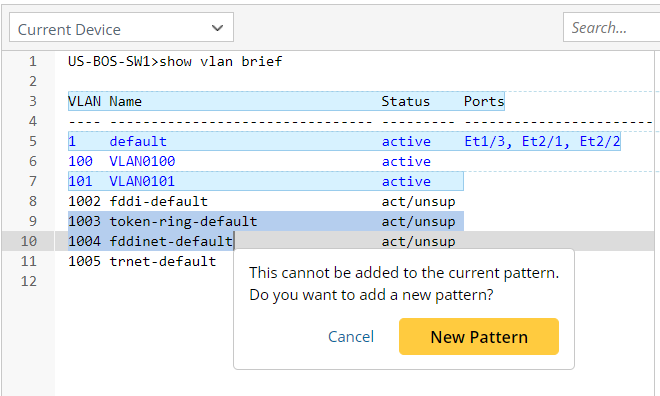Click the show vlan brief command line

(x=175, y=61)
